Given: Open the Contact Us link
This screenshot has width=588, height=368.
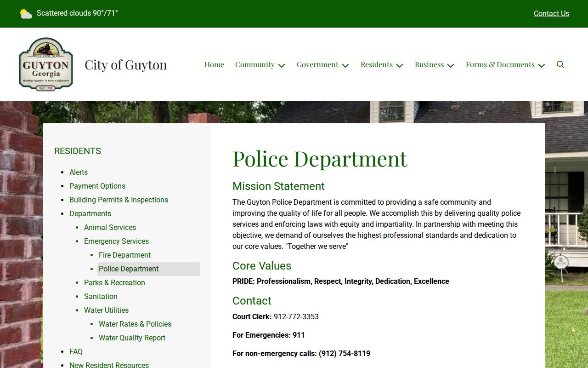Looking at the screenshot, I should [x=551, y=13].
